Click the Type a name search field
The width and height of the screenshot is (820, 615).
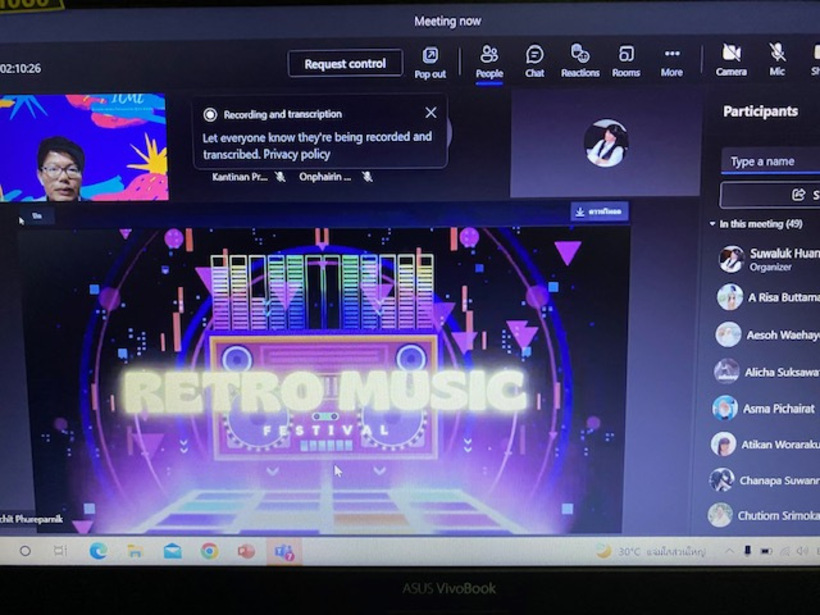tap(772, 161)
